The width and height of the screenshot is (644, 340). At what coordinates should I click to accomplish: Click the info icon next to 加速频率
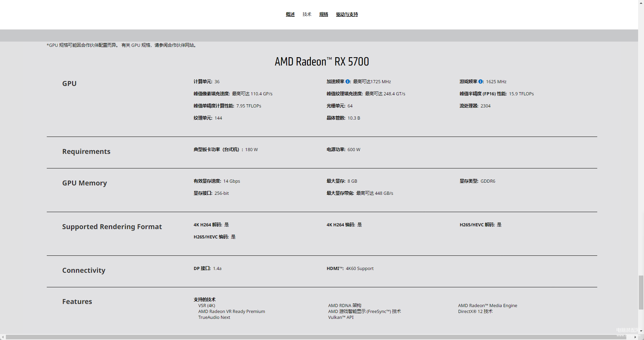point(348,81)
